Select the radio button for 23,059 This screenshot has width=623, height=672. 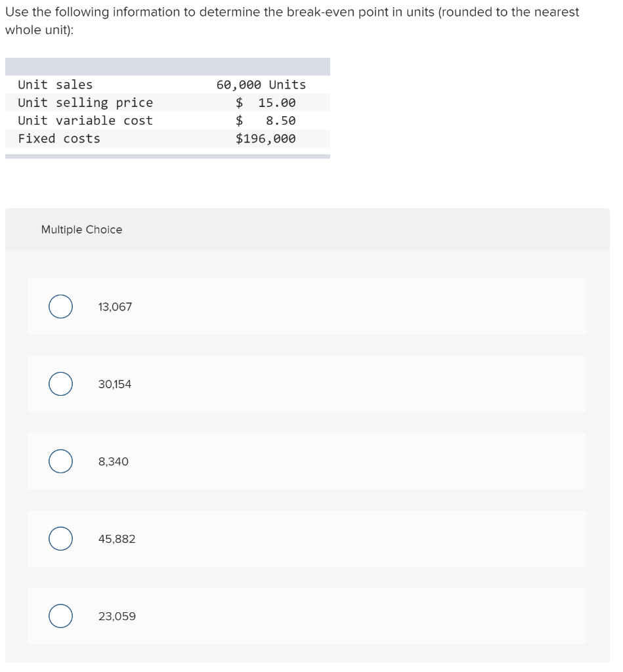pyautogui.click(x=60, y=616)
